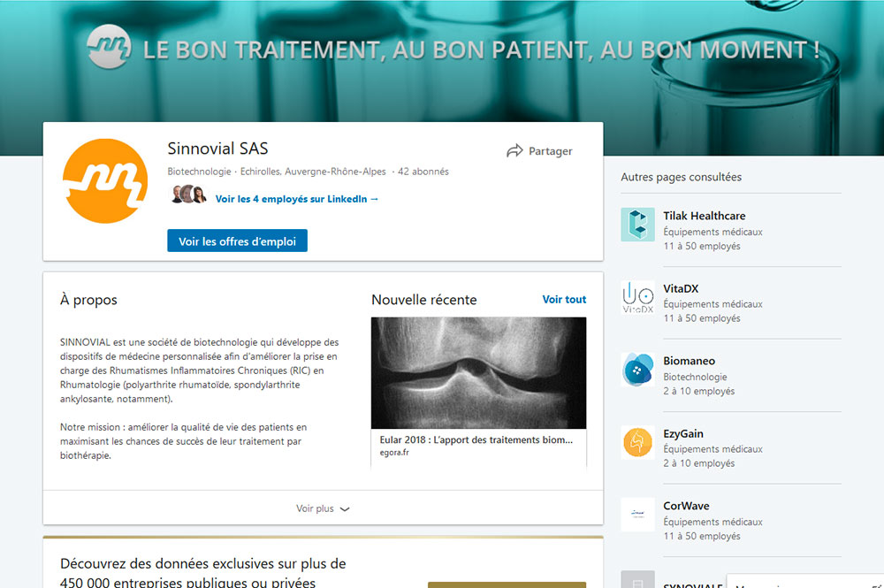Image resolution: width=884 pixels, height=588 pixels.
Task: Click 'Echirolles, Auvergne-Rhône-Alpes' location text
Action: pos(313,172)
